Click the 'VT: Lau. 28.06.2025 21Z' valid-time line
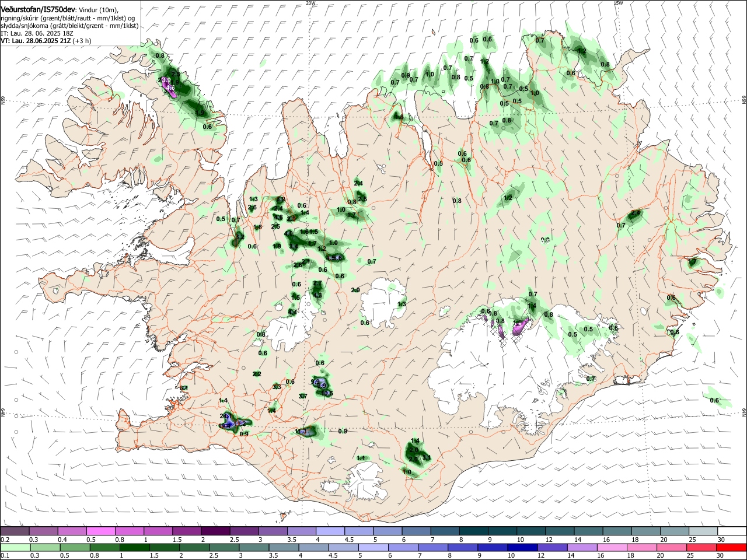Screen dimensions: 747x560 (35, 41)
